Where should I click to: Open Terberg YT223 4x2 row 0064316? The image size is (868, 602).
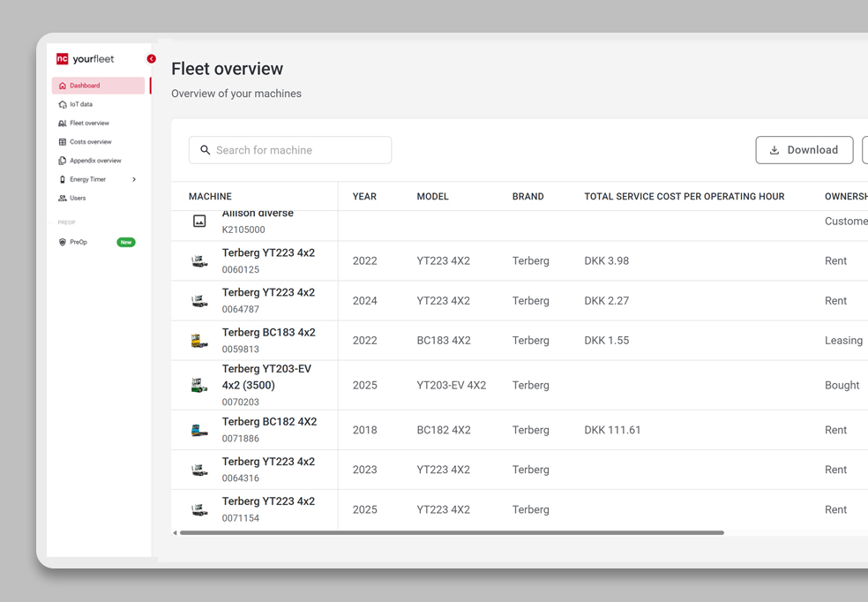tap(268, 462)
